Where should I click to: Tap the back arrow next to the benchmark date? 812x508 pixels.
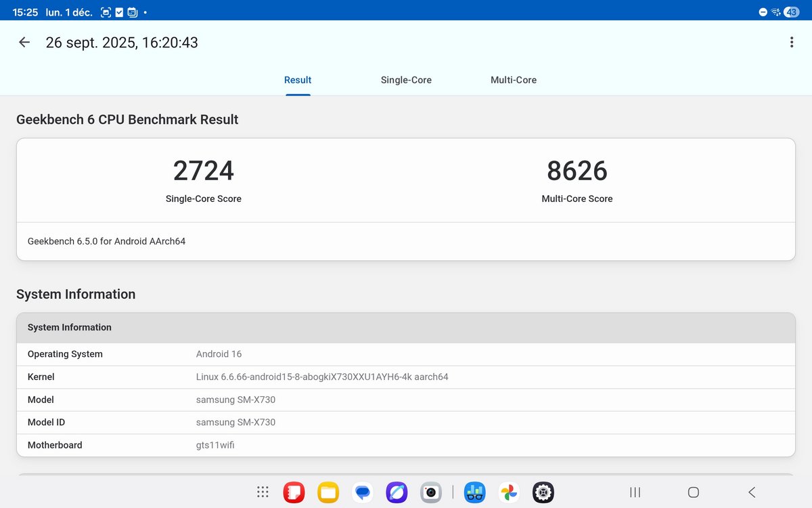point(24,42)
